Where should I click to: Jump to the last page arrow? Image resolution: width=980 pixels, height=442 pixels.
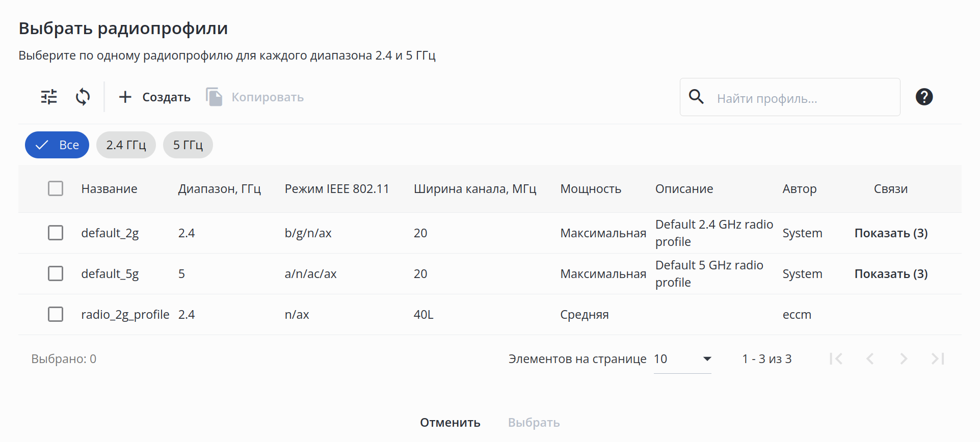[x=938, y=359]
